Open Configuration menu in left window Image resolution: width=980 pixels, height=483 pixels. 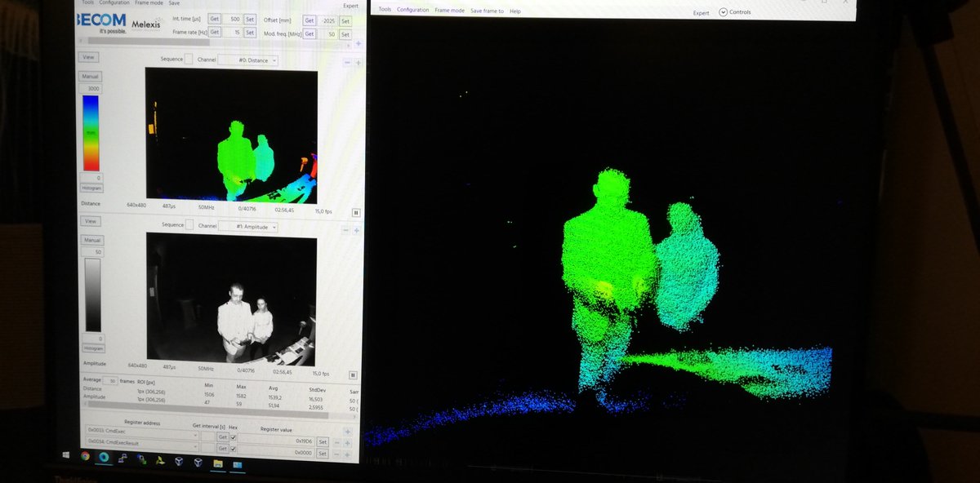(x=114, y=2)
